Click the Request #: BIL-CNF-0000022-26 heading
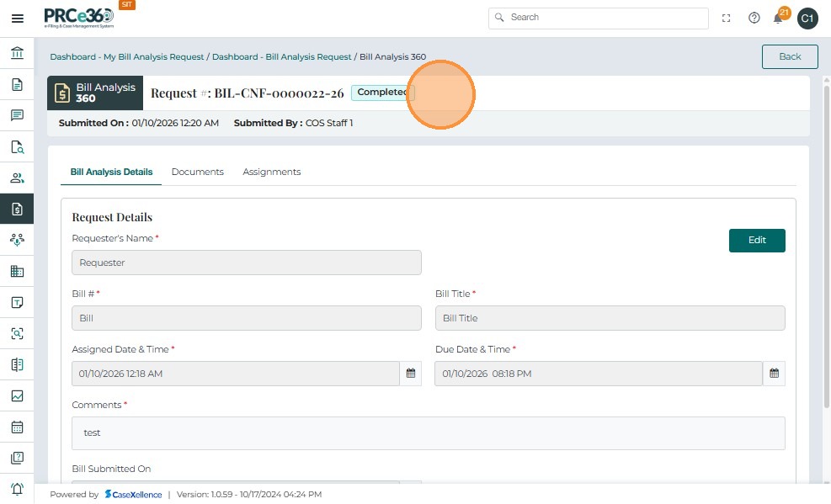Viewport: 831px width, 504px height. pos(247,93)
